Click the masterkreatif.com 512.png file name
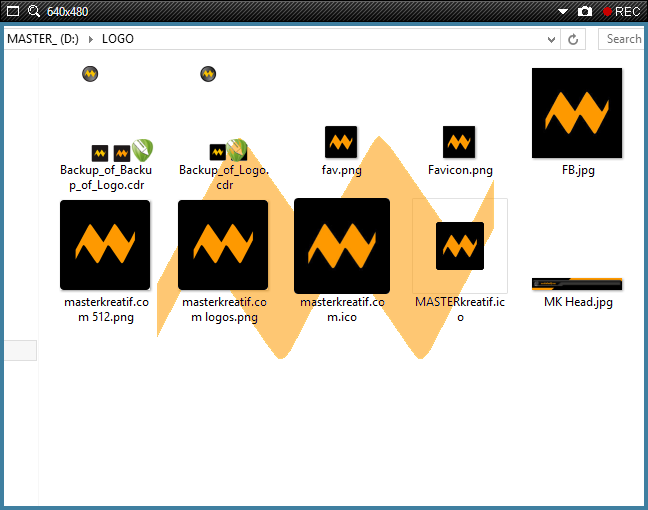Screen dimensions: 648x510 point(106,310)
